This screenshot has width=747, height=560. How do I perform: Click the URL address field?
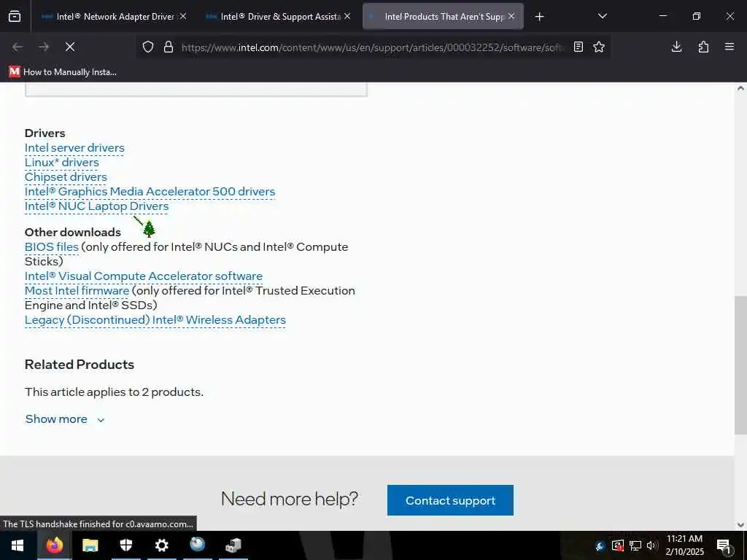(373, 47)
